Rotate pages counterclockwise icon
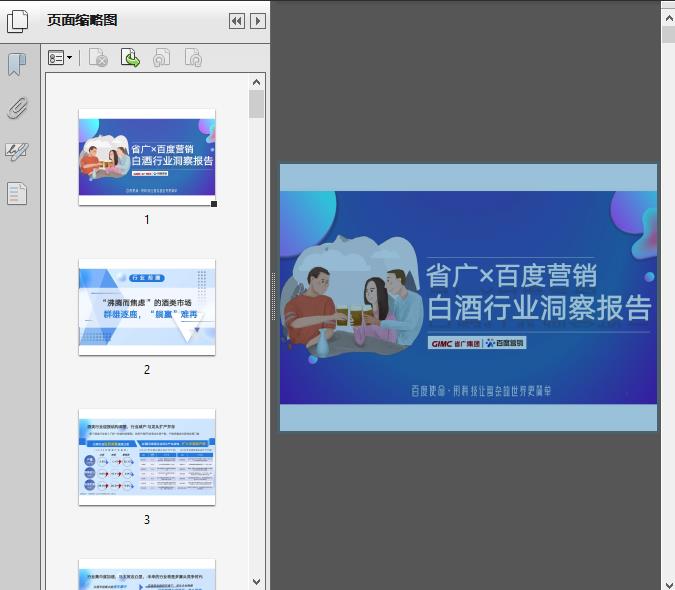Screen dimensions: 675x590 tap(162, 58)
